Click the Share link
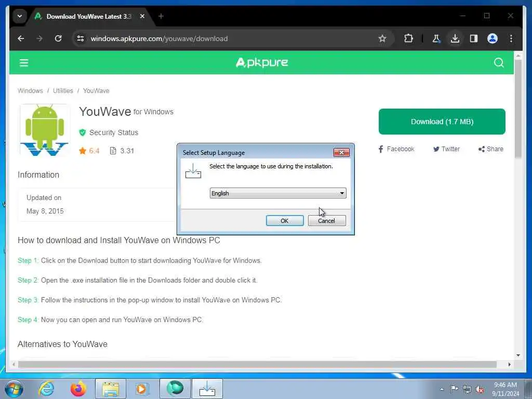Image resolution: width=532 pixels, height=399 pixels. [490, 149]
